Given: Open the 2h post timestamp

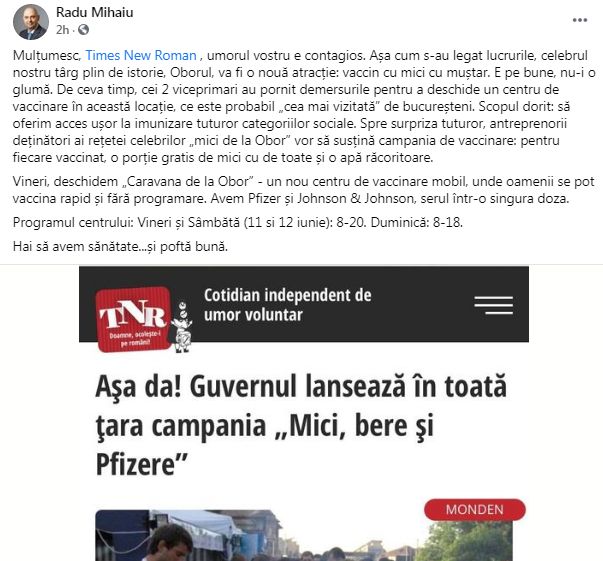Looking at the screenshot, I should [62, 30].
